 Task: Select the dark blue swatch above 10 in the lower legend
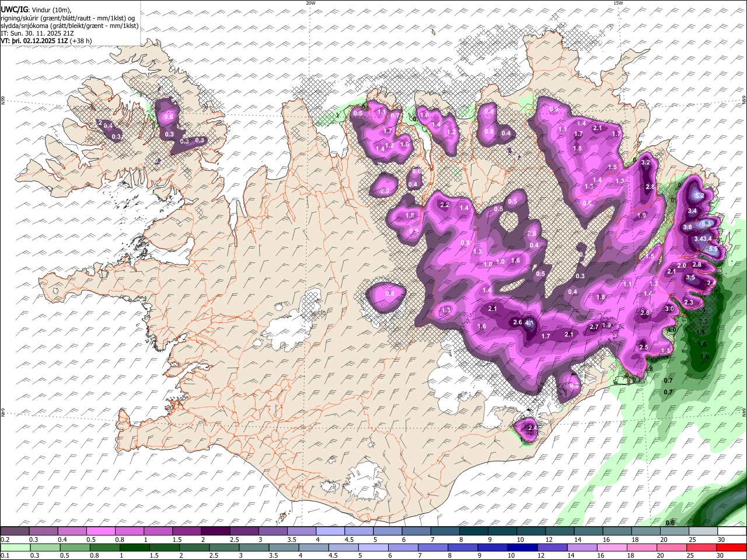(x=522, y=547)
